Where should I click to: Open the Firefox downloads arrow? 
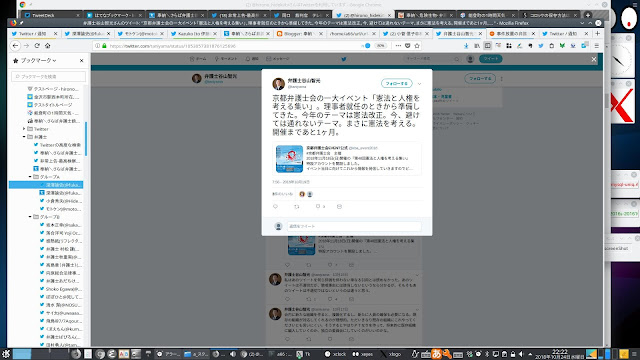(466, 46)
